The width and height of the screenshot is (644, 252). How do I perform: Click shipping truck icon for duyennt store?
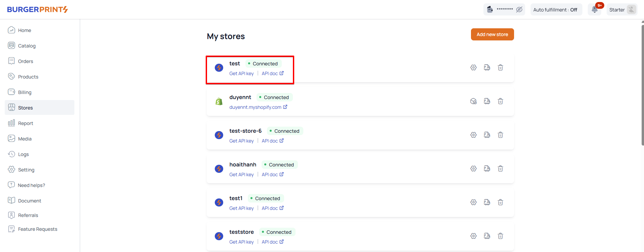tap(487, 101)
